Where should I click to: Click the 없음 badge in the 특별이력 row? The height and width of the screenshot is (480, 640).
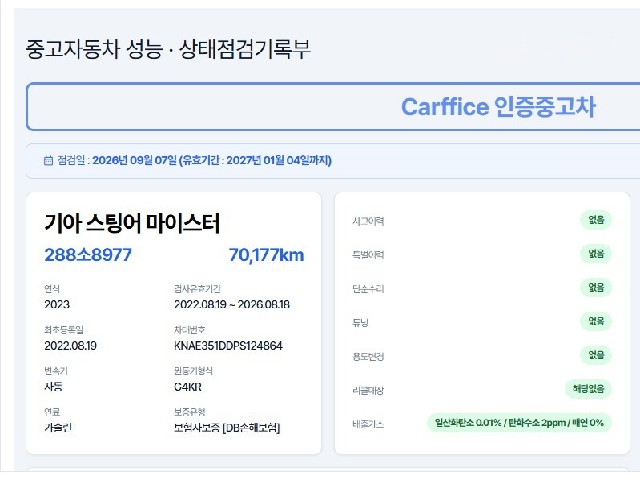point(596,254)
